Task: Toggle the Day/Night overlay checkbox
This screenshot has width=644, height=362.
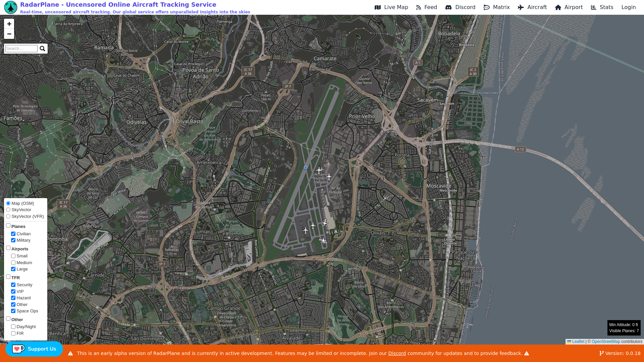Action: tap(13, 327)
